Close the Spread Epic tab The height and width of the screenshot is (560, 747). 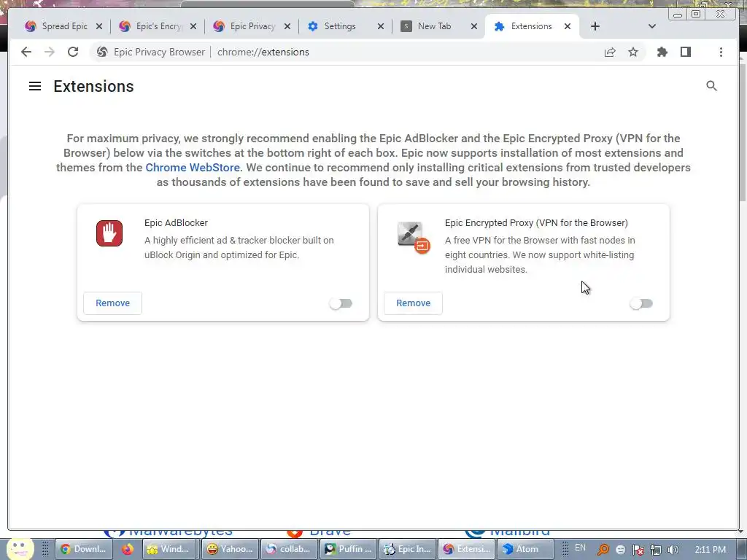pyautogui.click(x=99, y=26)
